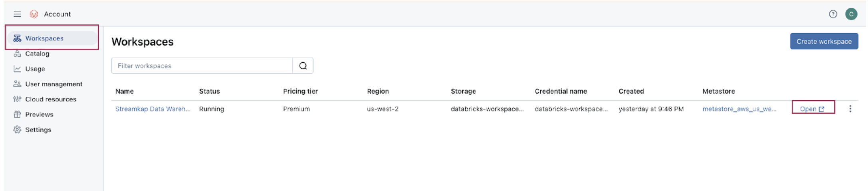Open the workspace kebab options menu
Image resolution: width=868 pixels, height=191 pixels.
click(850, 109)
